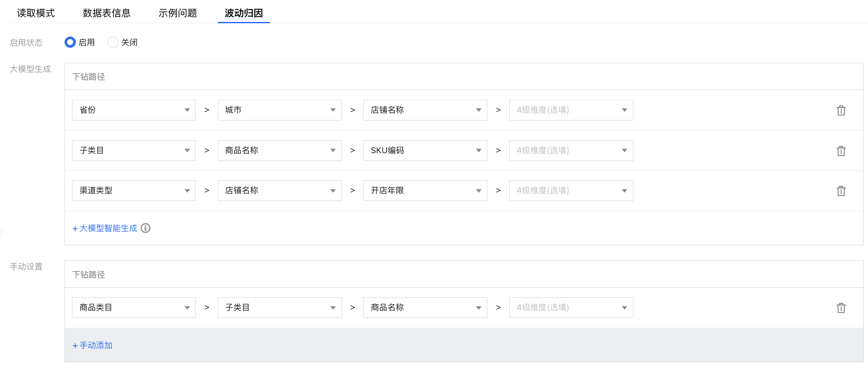Expand the SKU编码 dropdown
The width and height of the screenshot is (868, 370).
coord(425,151)
